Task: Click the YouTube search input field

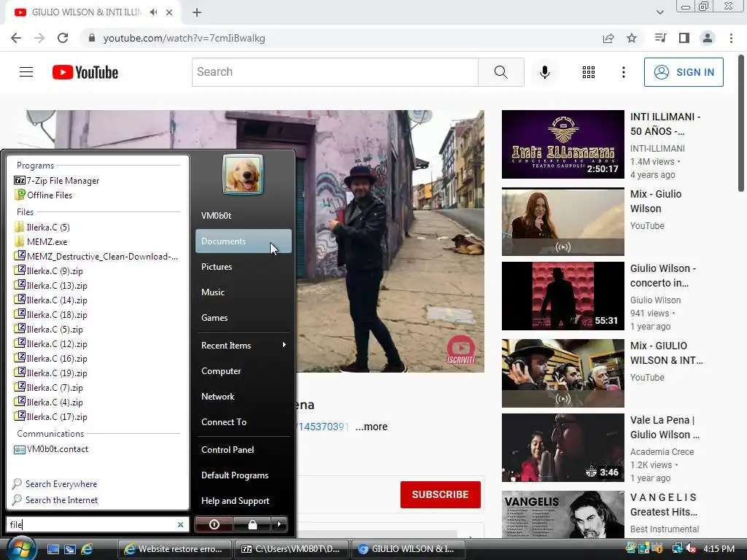Action: coord(335,72)
